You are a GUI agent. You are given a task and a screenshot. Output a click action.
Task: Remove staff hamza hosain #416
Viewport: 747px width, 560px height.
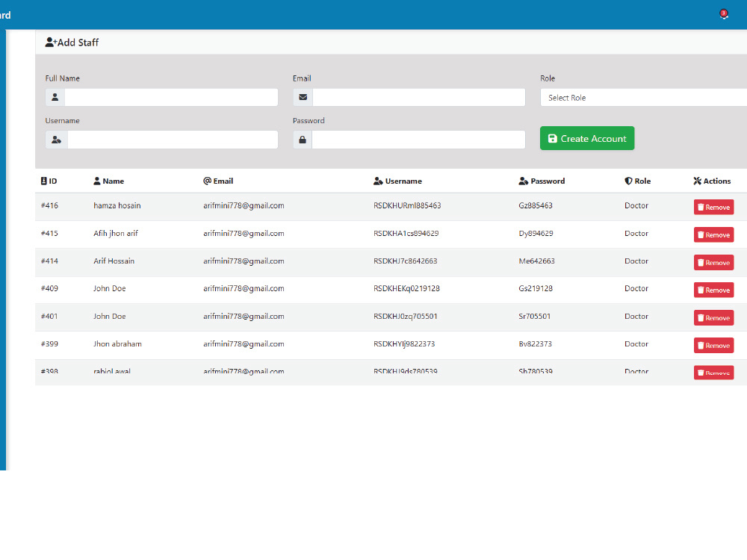(x=713, y=207)
